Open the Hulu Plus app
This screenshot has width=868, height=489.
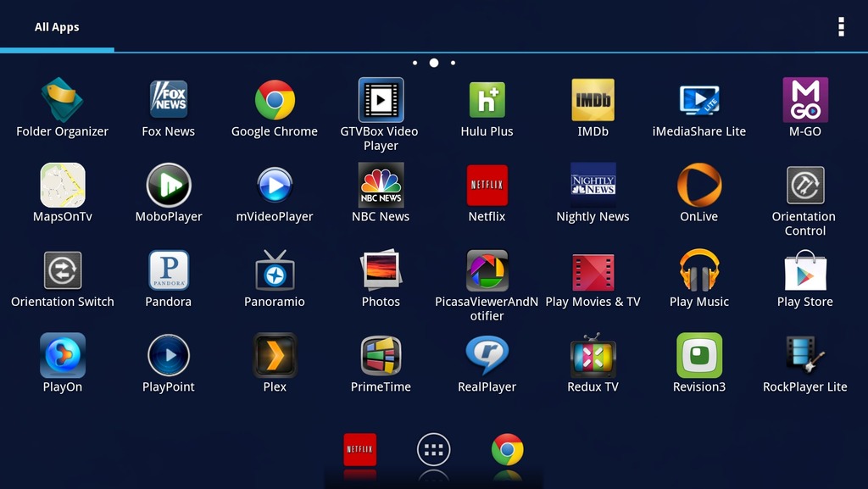click(487, 101)
